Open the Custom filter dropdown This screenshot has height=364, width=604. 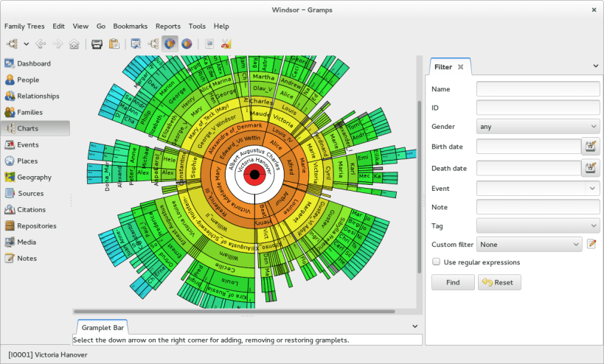tap(530, 244)
